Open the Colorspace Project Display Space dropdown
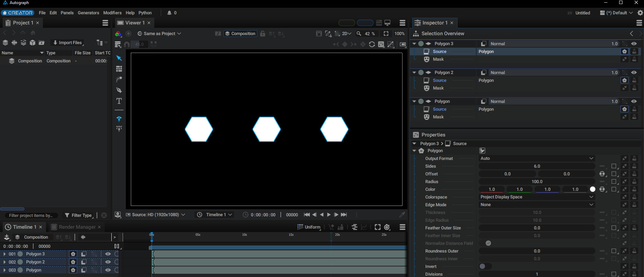Image resolution: width=644 pixels, height=277 pixels. click(x=537, y=197)
